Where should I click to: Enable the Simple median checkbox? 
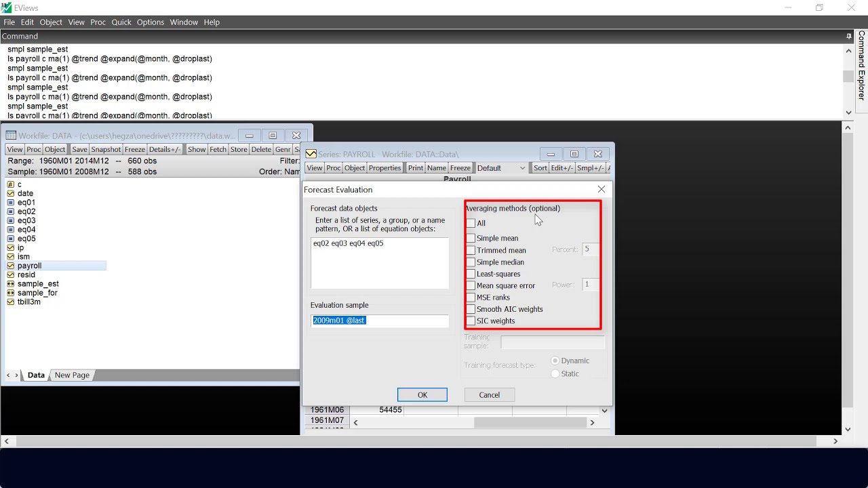click(471, 262)
